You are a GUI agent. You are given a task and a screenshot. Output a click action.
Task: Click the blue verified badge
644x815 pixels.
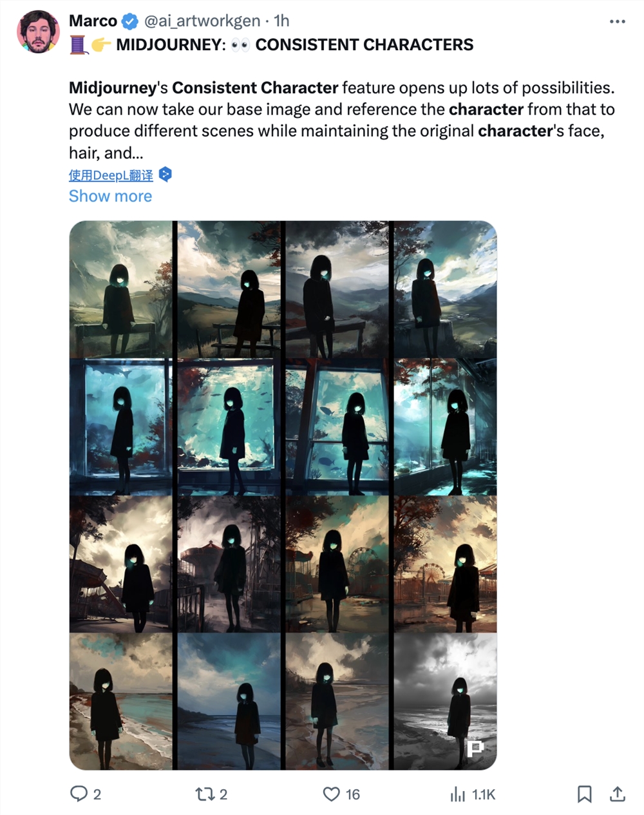coord(129,21)
